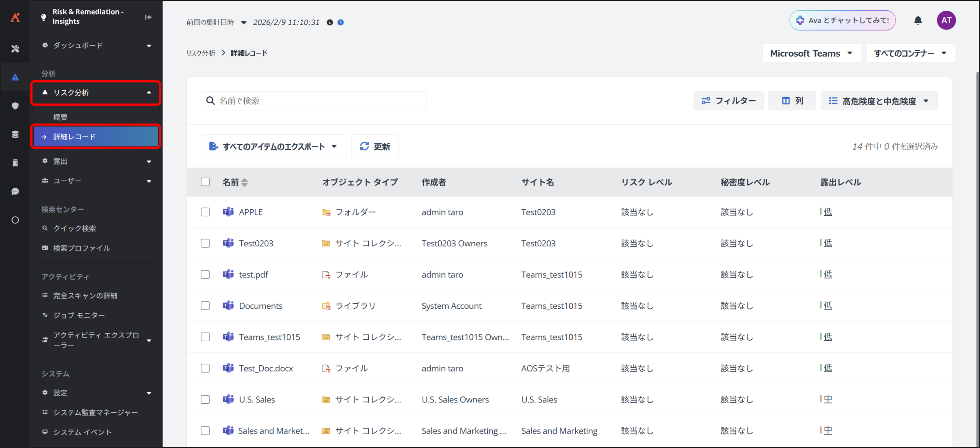Select the checkbox for the Test_Doc.docx row
The width and height of the screenshot is (980, 448).
coord(205,368)
